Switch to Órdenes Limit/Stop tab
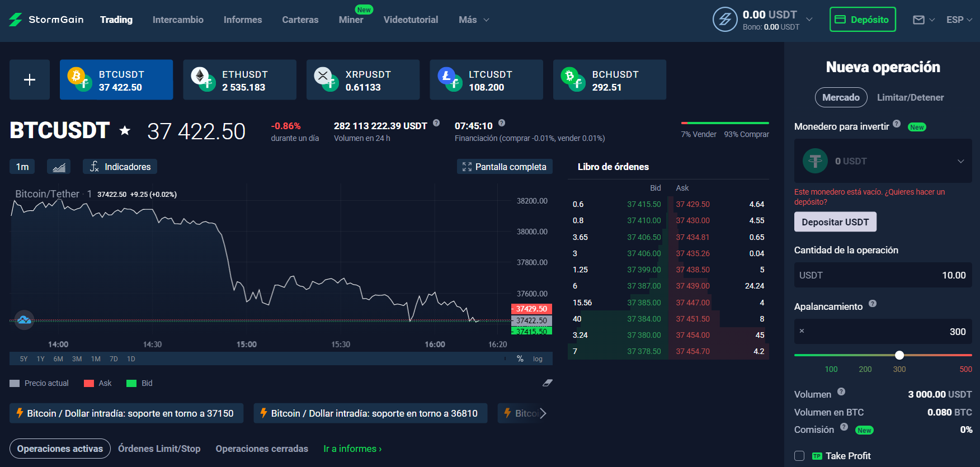980x467 pixels. click(x=159, y=449)
